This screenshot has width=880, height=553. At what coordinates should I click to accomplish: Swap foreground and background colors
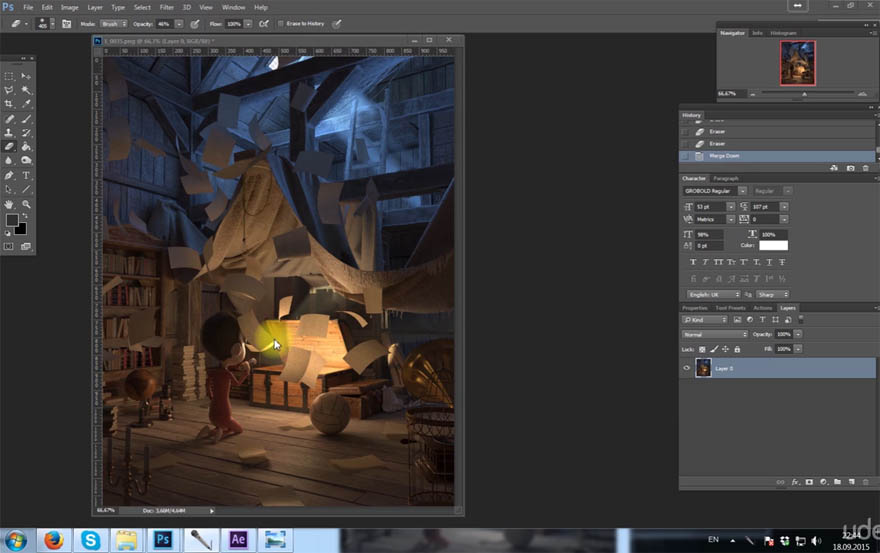click(x=25, y=216)
